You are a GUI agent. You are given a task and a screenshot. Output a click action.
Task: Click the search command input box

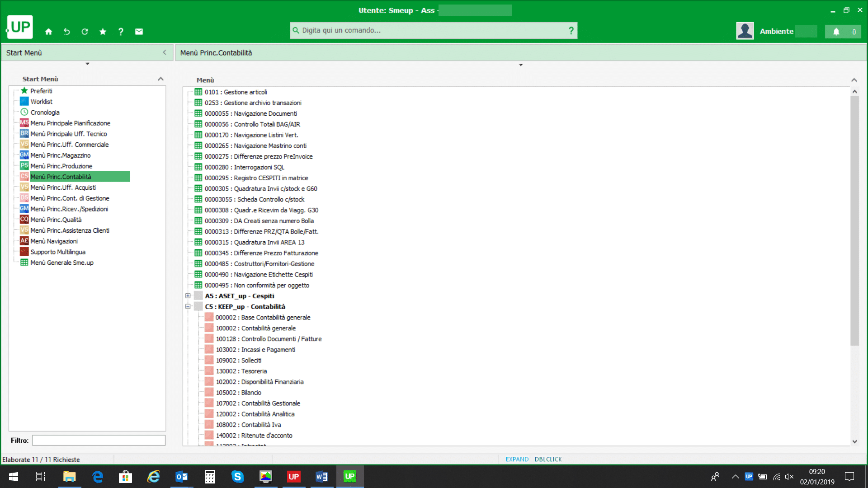(434, 30)
